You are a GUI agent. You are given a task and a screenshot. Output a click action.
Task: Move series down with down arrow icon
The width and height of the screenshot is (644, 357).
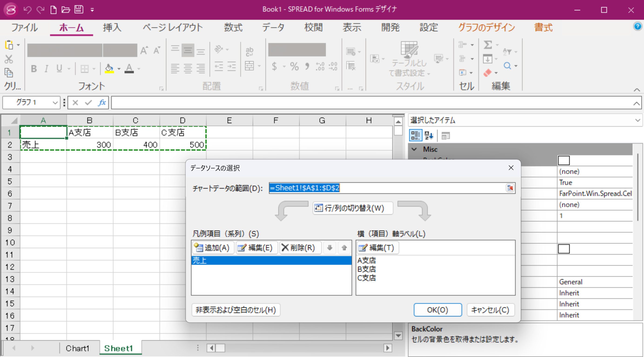330,248
